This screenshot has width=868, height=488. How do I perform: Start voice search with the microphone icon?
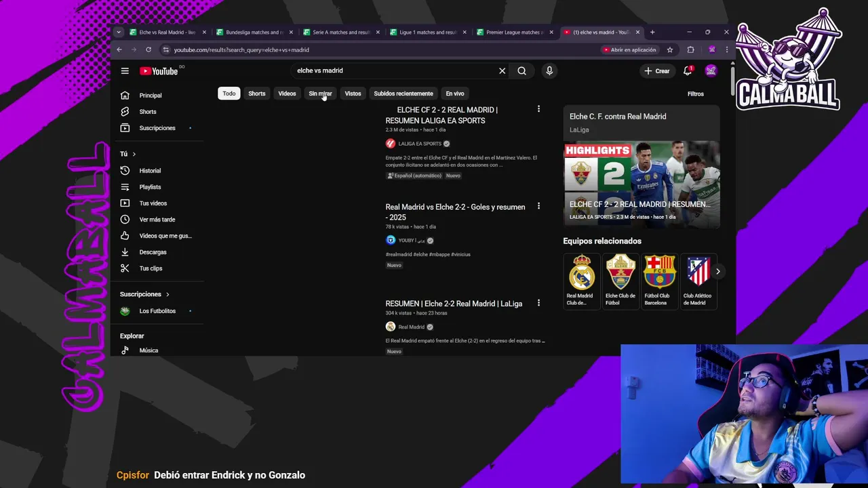click(549, 70)
